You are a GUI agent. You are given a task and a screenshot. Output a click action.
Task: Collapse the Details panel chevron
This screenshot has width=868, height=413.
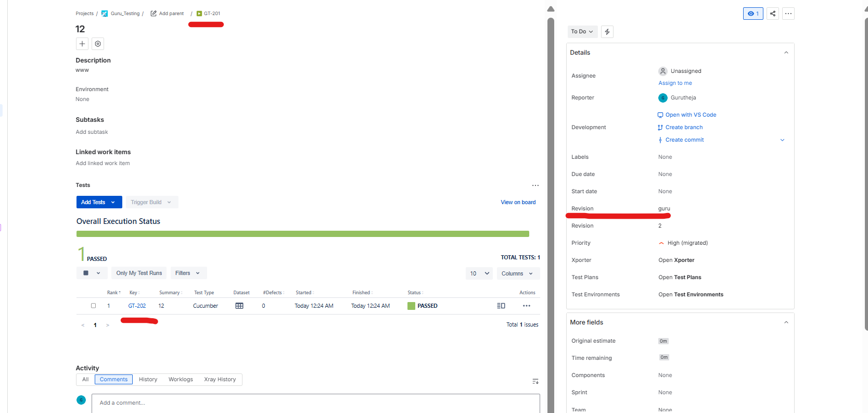786,53
